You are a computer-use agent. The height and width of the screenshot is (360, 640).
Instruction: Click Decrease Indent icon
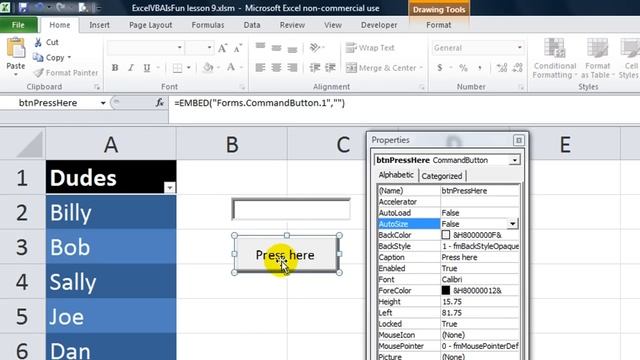[314, 67]
